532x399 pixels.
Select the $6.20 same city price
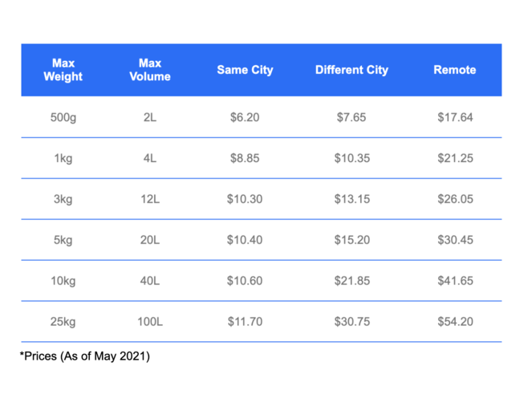(x=245, y=117)
